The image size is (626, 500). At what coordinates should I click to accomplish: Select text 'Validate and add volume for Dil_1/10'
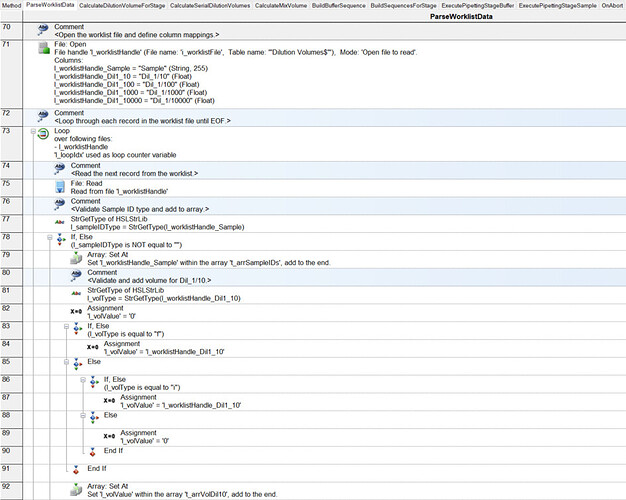(149, 280)
